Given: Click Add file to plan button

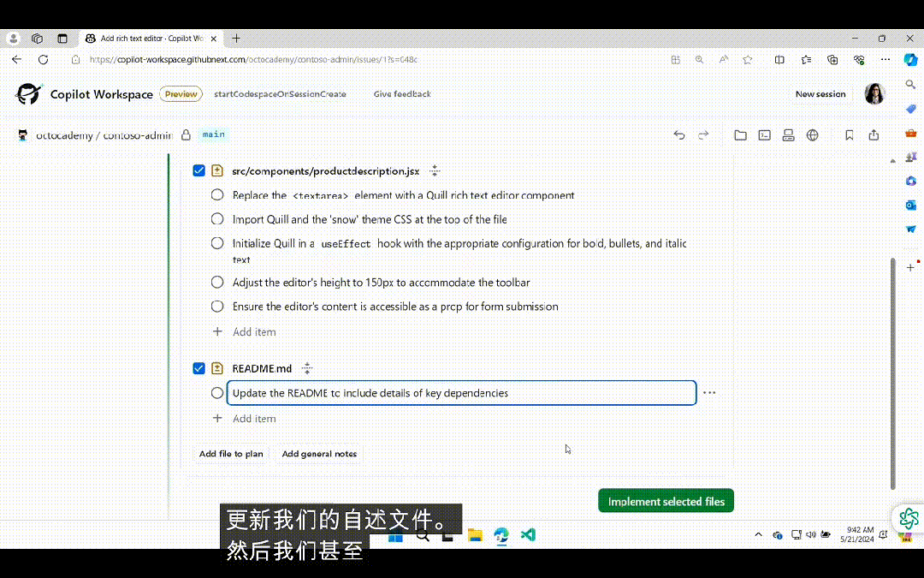Looking at the screenshot, I should [231, 454].
